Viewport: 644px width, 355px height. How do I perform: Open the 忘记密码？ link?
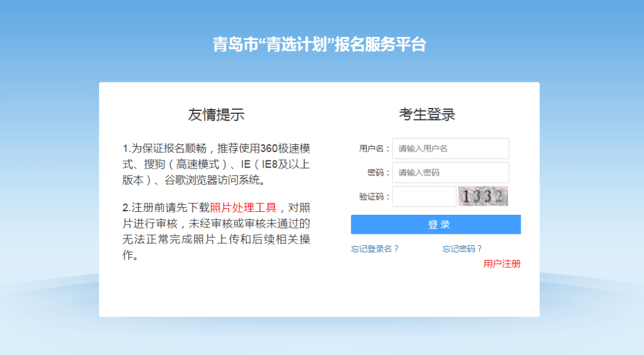click(x=462, y=249)
